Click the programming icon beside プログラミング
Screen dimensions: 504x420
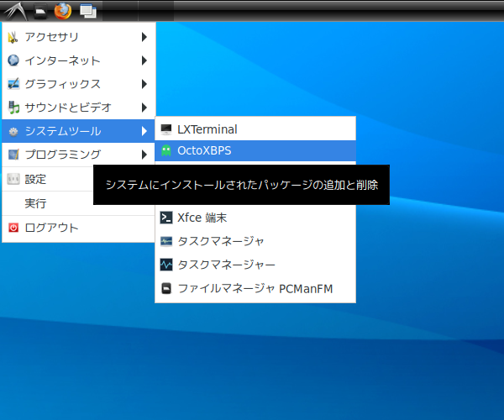pos(13,155)
